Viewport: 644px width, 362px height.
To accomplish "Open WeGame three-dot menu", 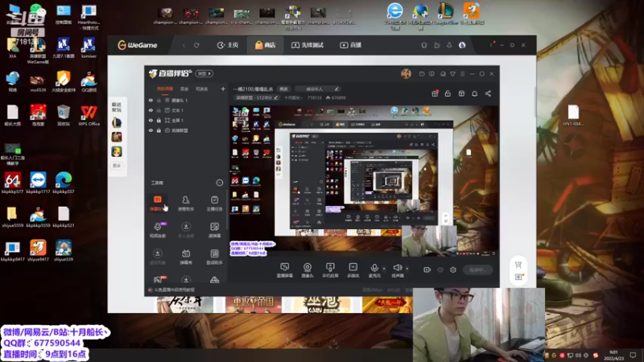I will pos(491,45).
